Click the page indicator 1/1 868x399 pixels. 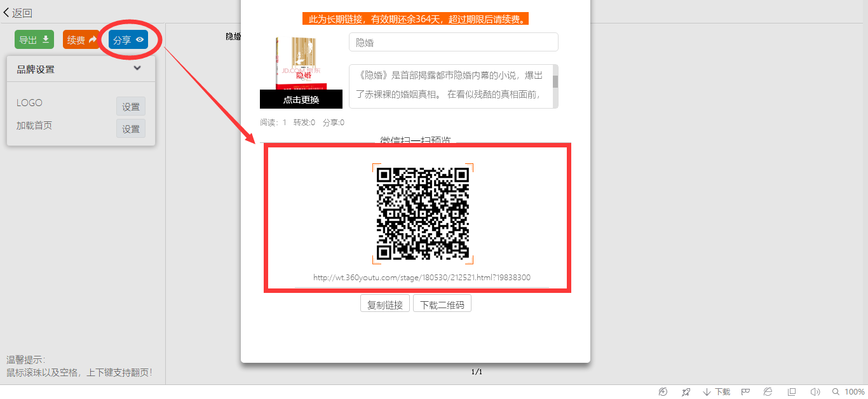(x=477, y=372)
